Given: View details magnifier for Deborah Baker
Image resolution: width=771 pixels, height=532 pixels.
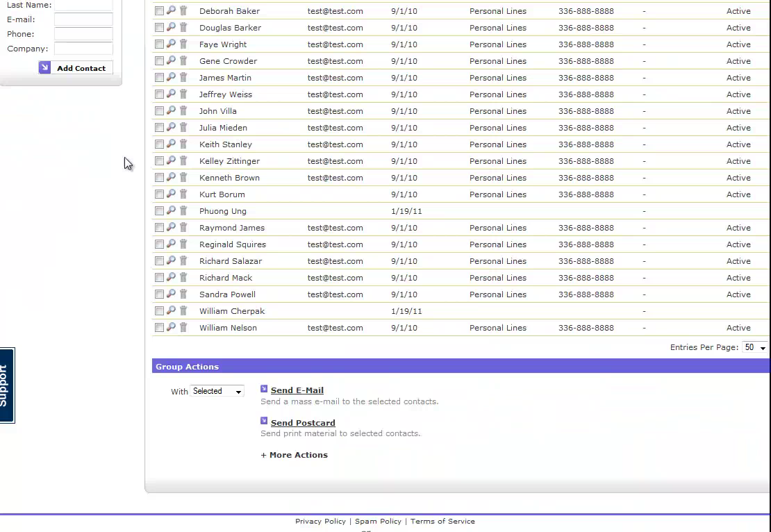Looking at the screenshot, I should [171, 10].
